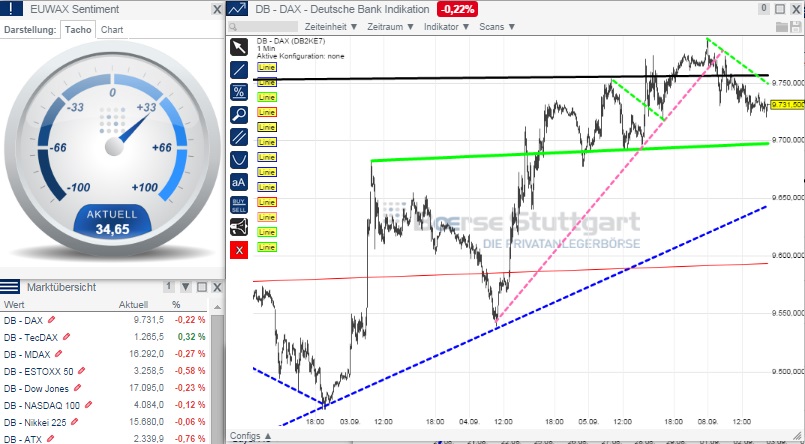
Task: Select the DB - NASDAQ 100 row name
Action: click(42, 406)
